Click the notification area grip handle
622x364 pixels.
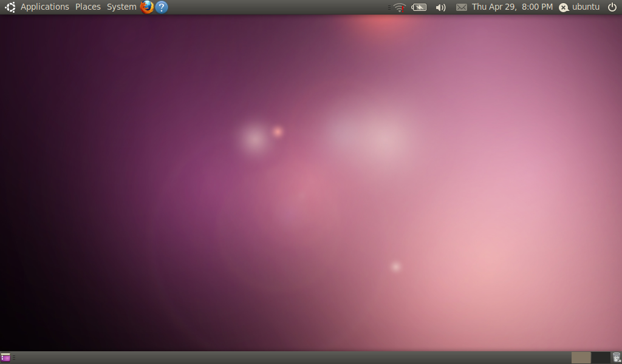click(x=389, y=7)
